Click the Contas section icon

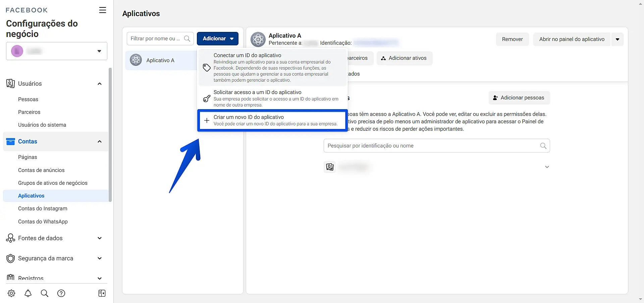11,141
